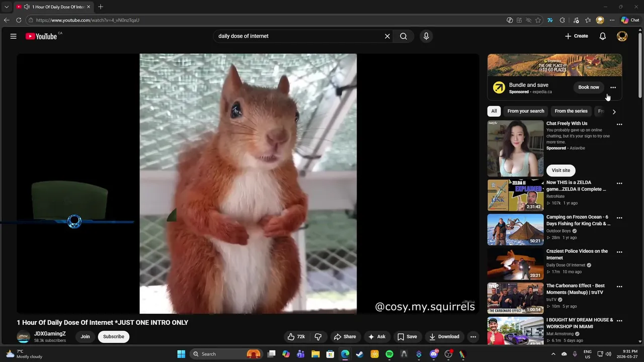Open more actions below the video
The width and height of the screenshot is (644, 362).
point(473,337)
